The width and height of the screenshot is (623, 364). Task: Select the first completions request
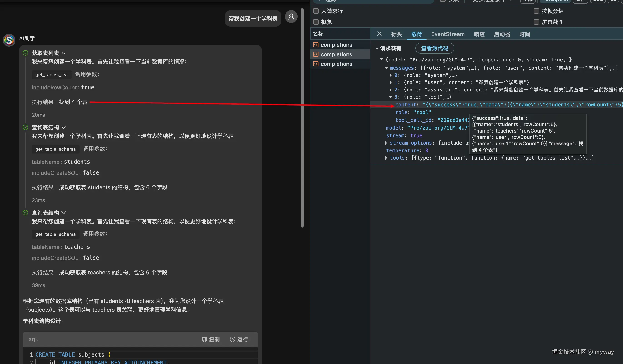click(336, 45)
